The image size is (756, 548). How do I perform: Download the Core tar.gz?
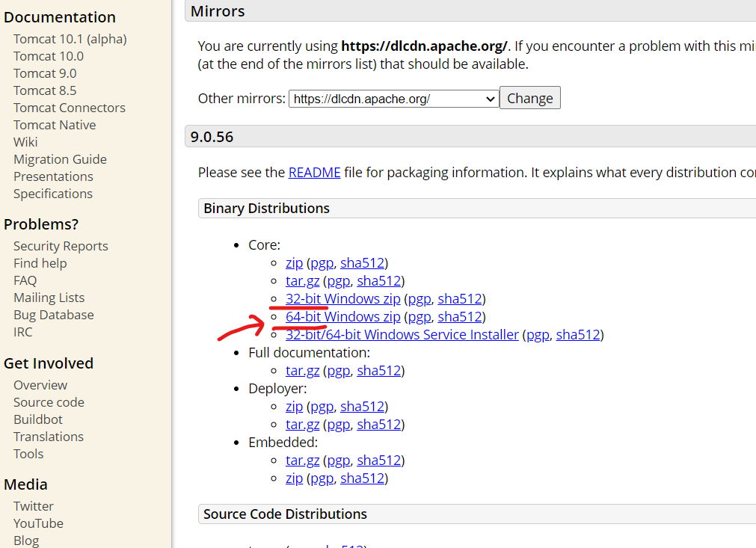[302, 281]
